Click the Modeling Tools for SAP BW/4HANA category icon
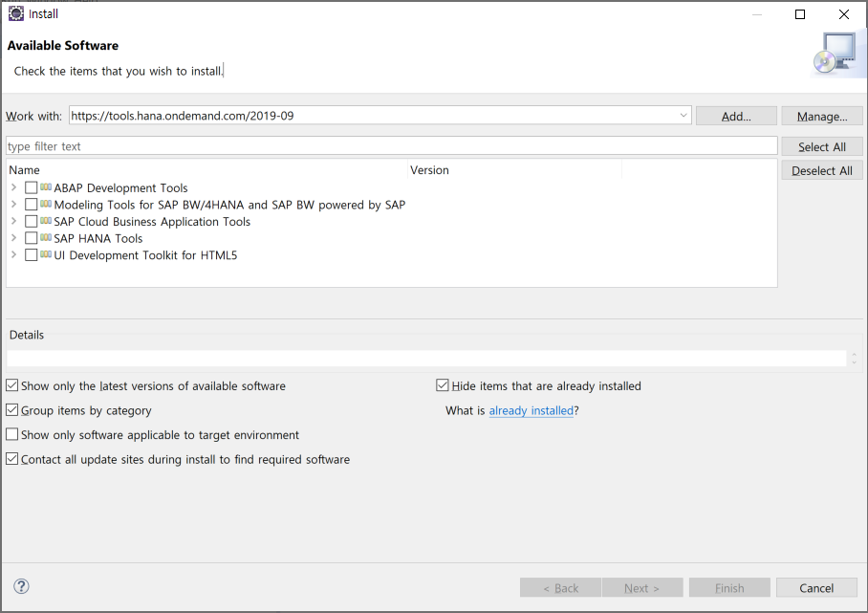Screen dimensions: 868x613 pyautogui.click(x=46, y=204)
